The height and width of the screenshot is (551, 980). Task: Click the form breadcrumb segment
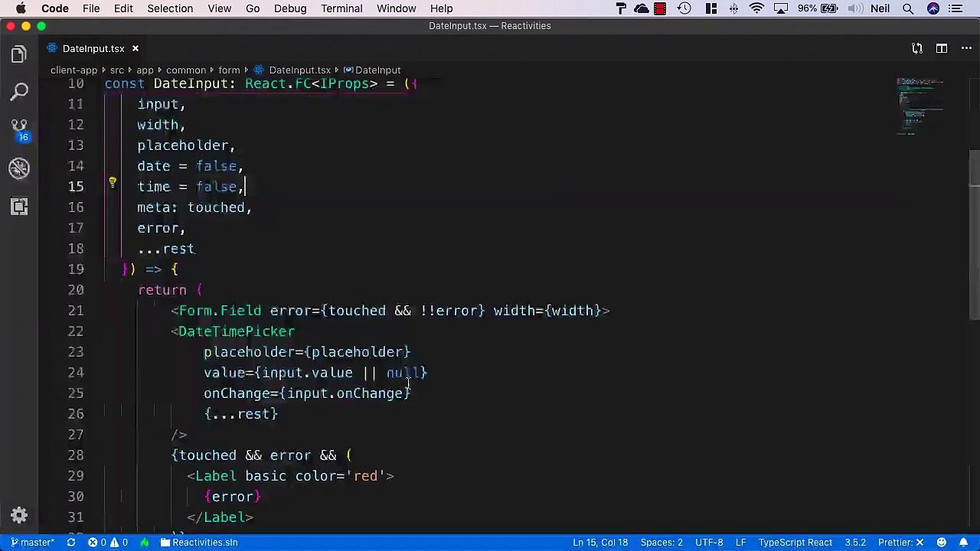[x=229, y=70]
